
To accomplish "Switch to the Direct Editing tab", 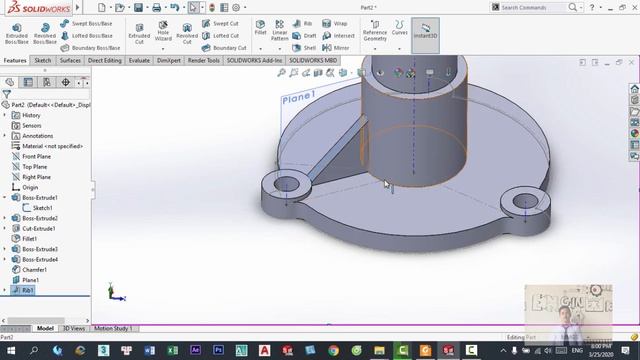I will [x=105, y=60].
